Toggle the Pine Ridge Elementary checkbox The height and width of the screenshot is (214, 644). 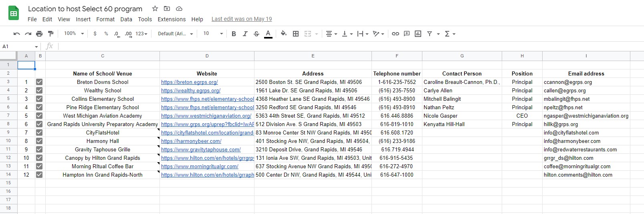39,107
